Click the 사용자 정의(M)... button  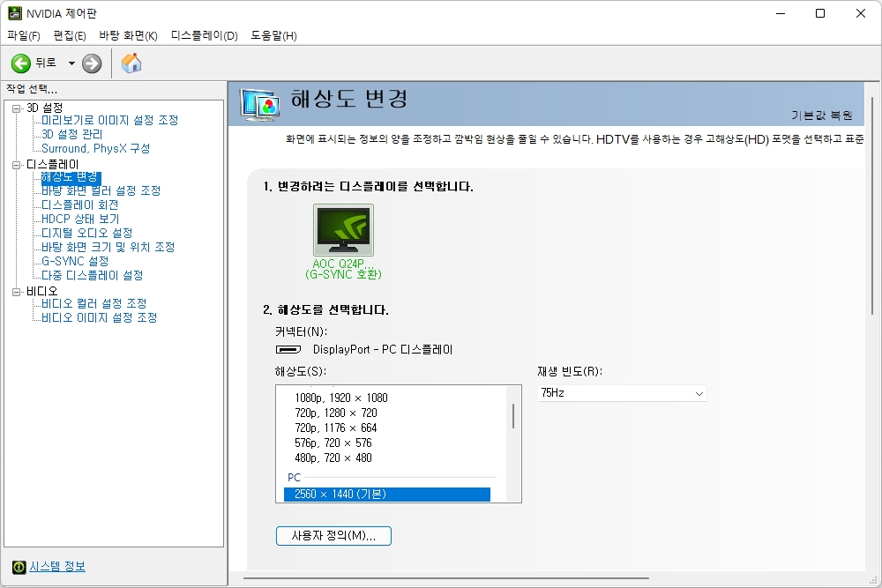pyautogui.click(x=333, y=536)
